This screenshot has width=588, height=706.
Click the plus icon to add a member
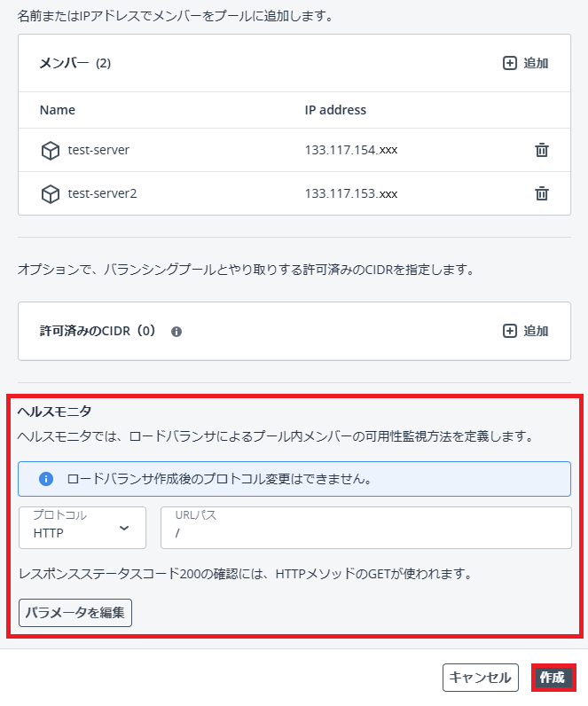[510, 63]
